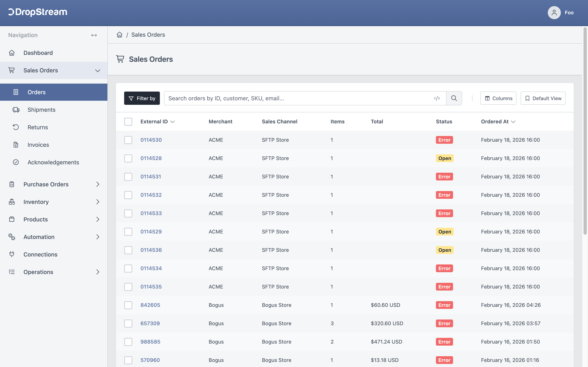Open External ID column sort dropdown

pyautogui.click(x=173, y=122)
